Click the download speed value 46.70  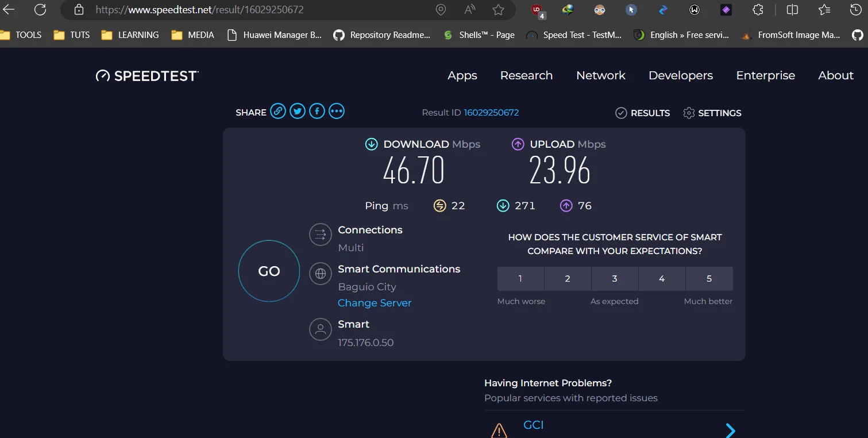[414, 171]
